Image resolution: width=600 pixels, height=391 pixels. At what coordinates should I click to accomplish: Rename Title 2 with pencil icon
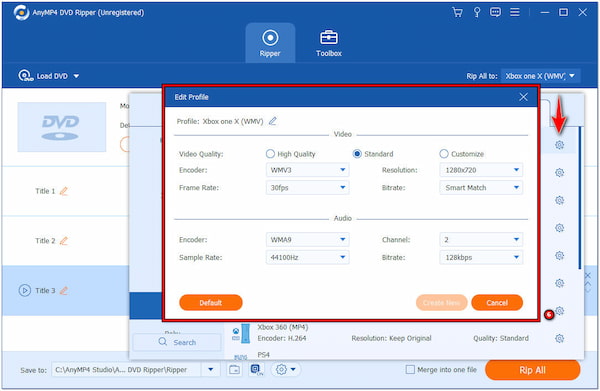coord(64,241)
